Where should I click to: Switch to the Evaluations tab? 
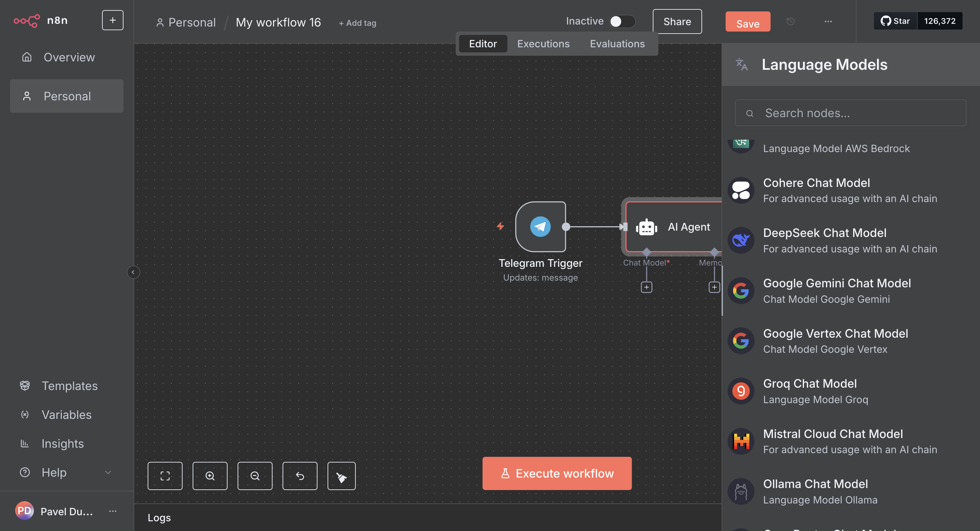click(617, 44)
